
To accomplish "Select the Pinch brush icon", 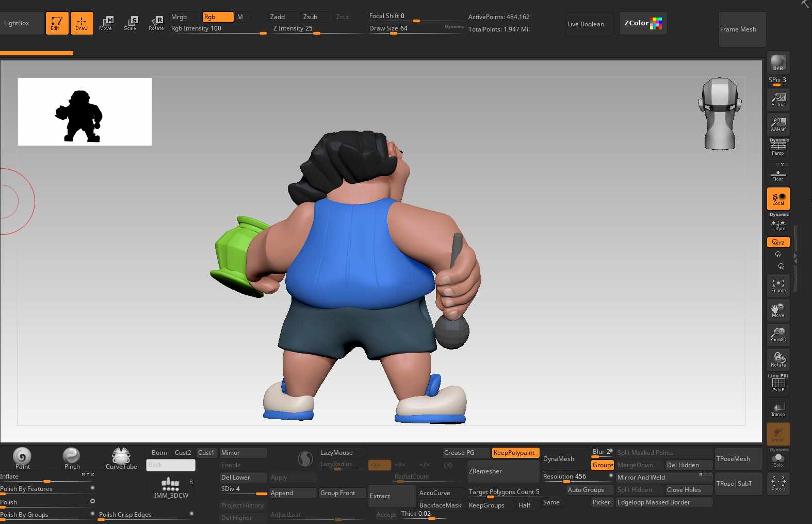I will (x=72, y=458).
